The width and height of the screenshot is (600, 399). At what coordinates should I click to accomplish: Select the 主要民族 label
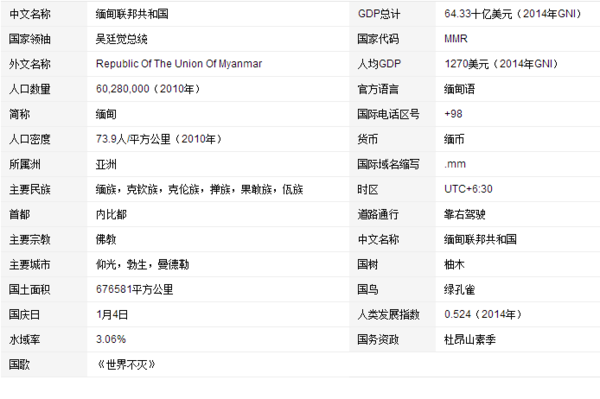(30, 189)
